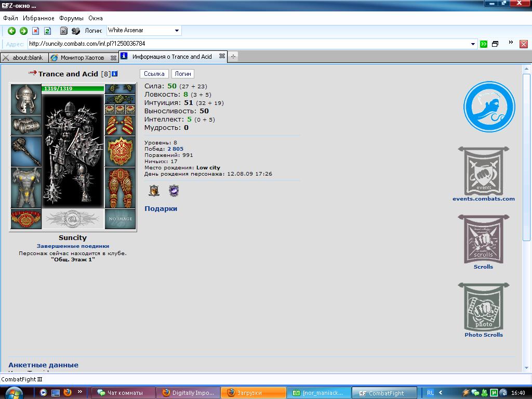Click the Анкетные данные heading

(x=44, y=365)
